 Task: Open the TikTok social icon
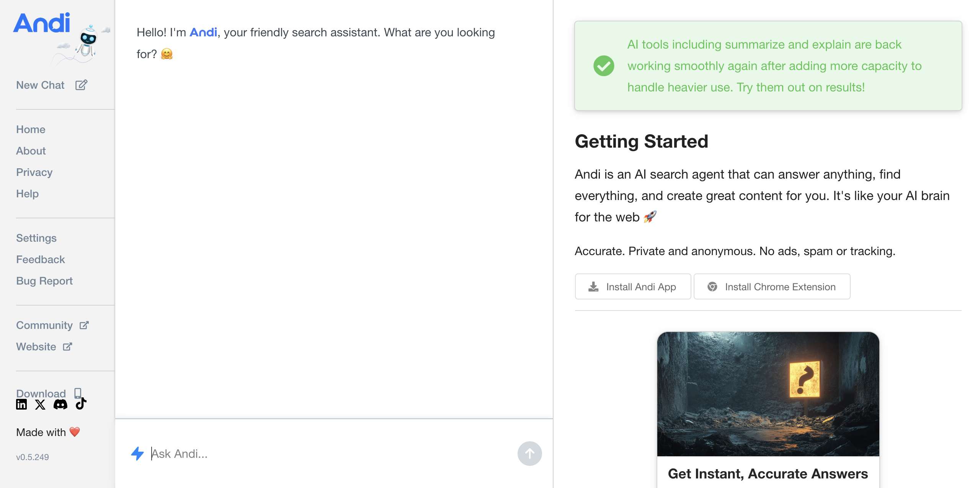click(x=81, y=403)
